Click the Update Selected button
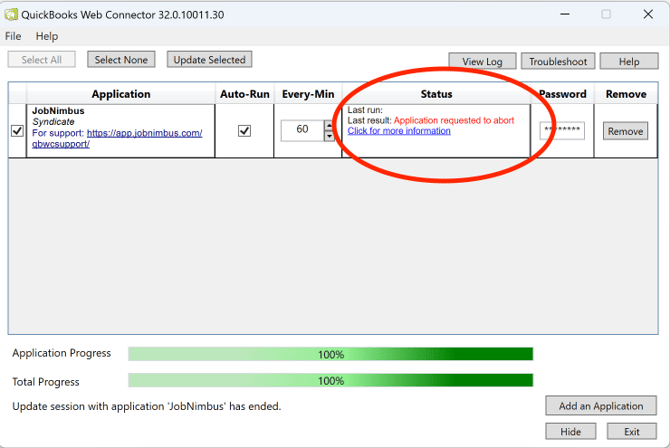 209,59
